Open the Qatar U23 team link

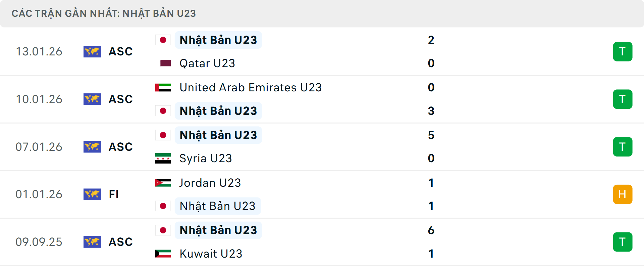[x=207, y=63]
